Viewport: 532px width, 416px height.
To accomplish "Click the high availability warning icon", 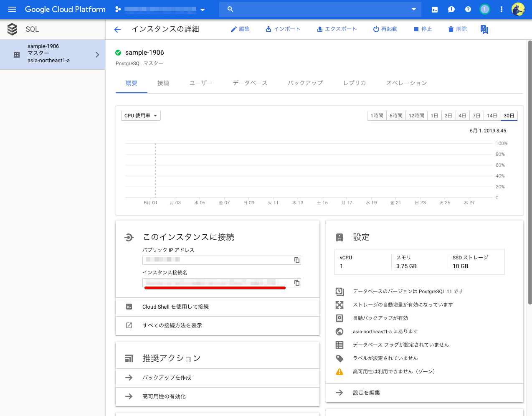I will (339, 372).
